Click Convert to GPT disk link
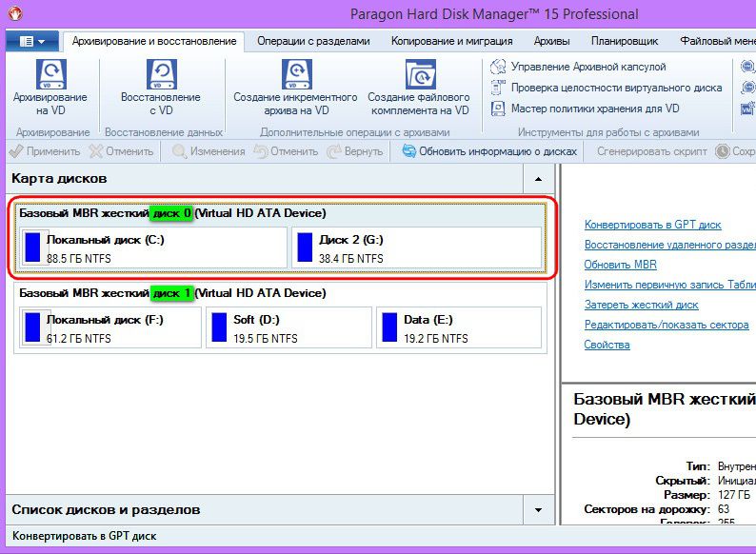The image size is (756, 554). click(x=652, y=225)
